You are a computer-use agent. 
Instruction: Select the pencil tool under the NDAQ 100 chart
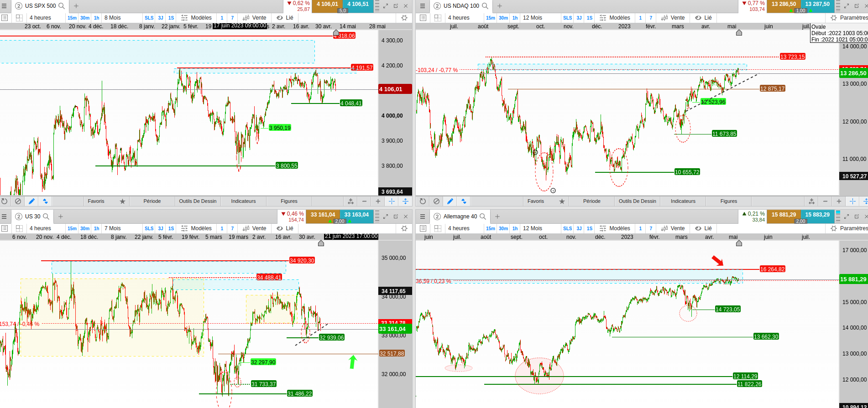pos(450,201)
